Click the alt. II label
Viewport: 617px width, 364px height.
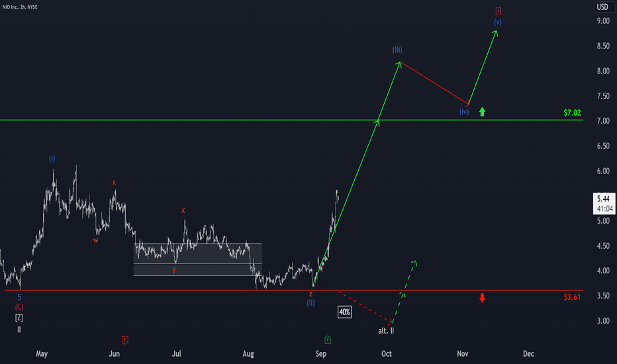(386, 331)
